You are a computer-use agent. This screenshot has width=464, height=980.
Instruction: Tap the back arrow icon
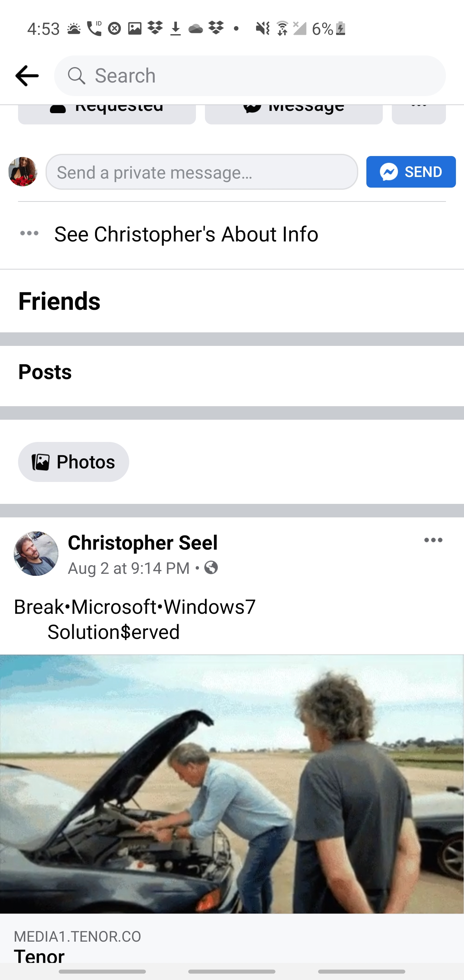(27, 76)
